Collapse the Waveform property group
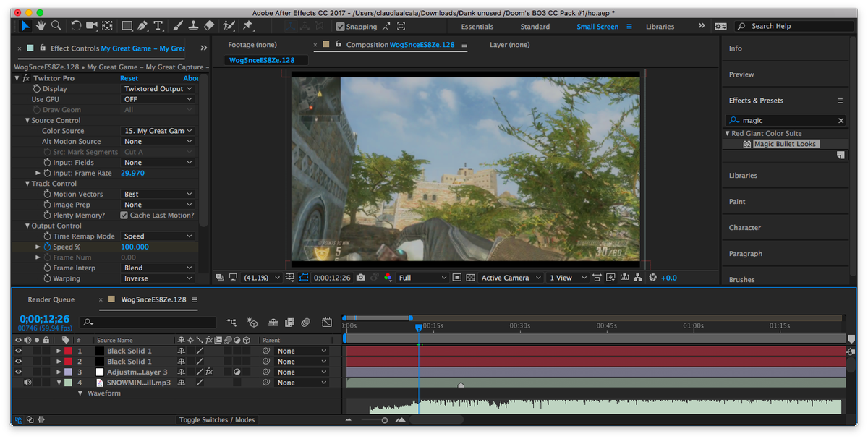The width and height of the screenshot is (868, 439). (x=80, y=393)
